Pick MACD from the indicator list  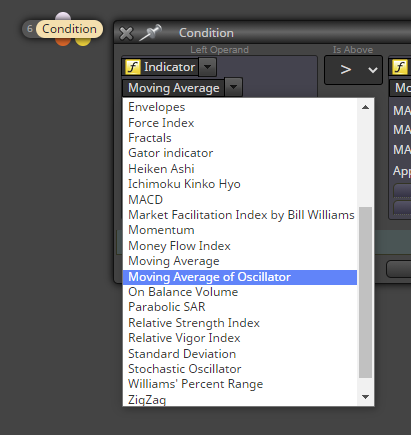tap(240, 199)
